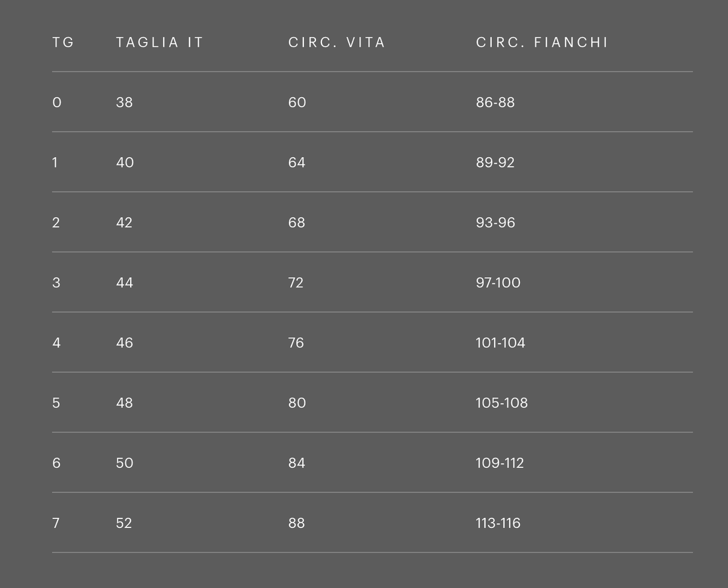Select Italian size 40 cell

pyautogui.click(x=125, y=163)
